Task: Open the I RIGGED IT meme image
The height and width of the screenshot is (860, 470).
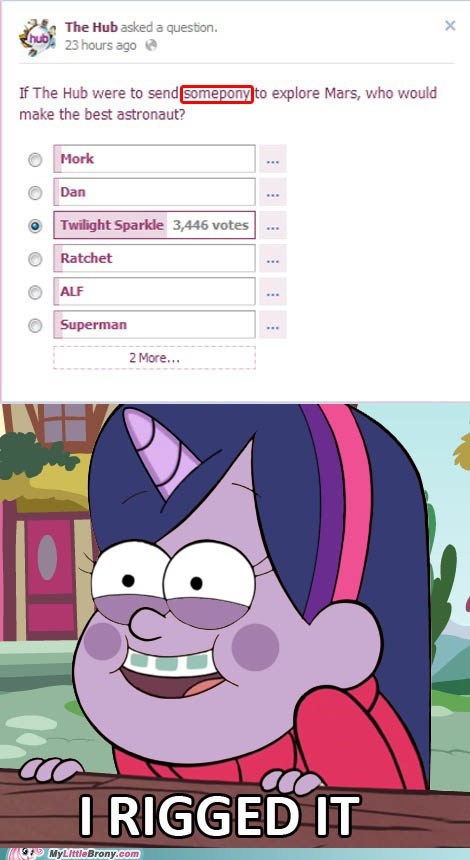Action: click(235, 632)
